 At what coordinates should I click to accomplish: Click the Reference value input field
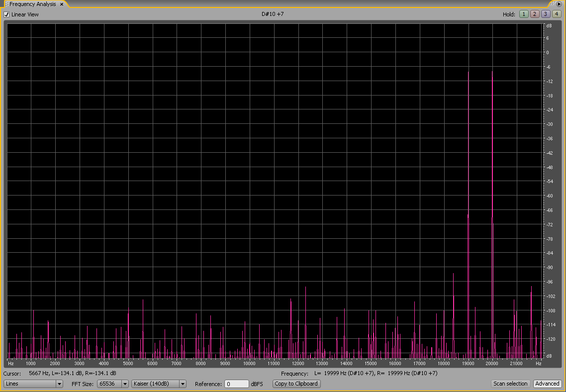(x=236, y=384)
